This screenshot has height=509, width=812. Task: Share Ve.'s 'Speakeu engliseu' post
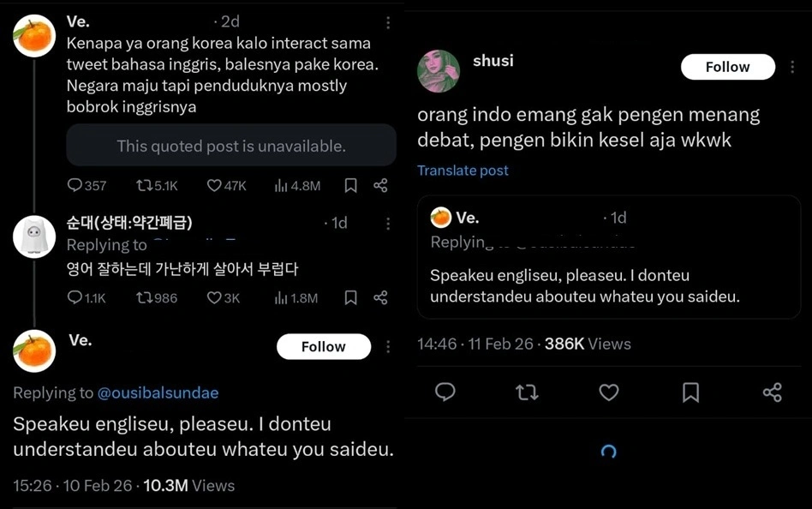coord(382,185)
